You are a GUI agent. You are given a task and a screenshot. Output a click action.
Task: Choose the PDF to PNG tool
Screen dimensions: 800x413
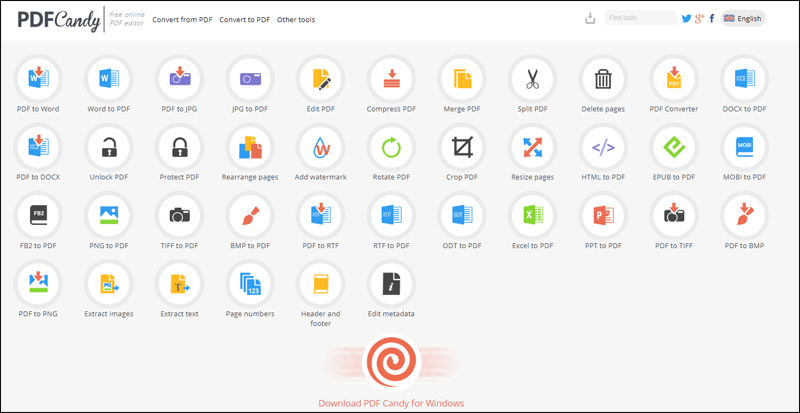coord(38,284)
